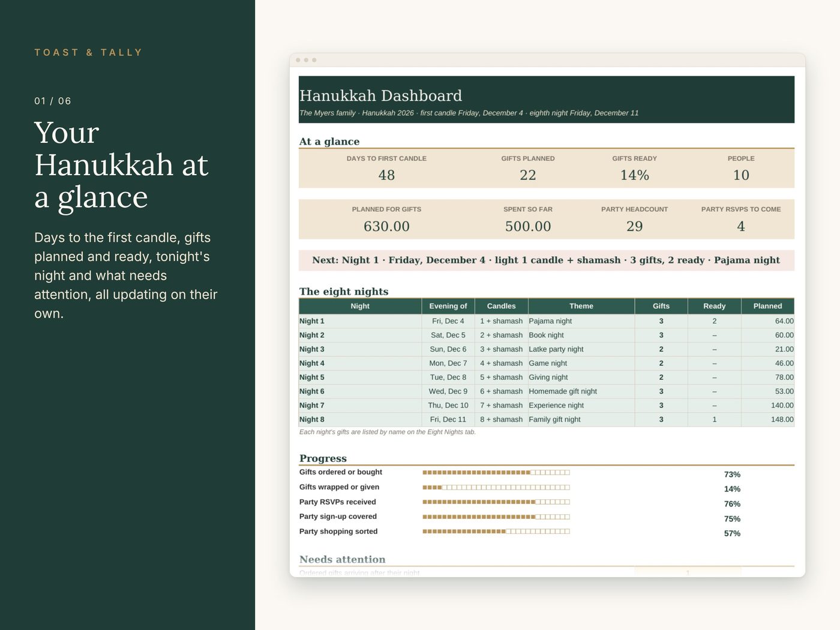
Task: Click the Party shopping sorted 57% value
Action: [732, 533]
